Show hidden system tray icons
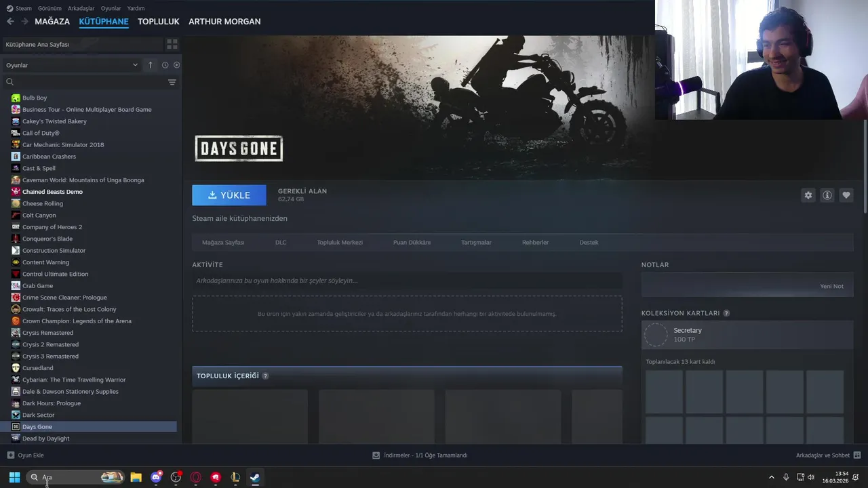Screen dimensions: 868x488 point(771,477)
